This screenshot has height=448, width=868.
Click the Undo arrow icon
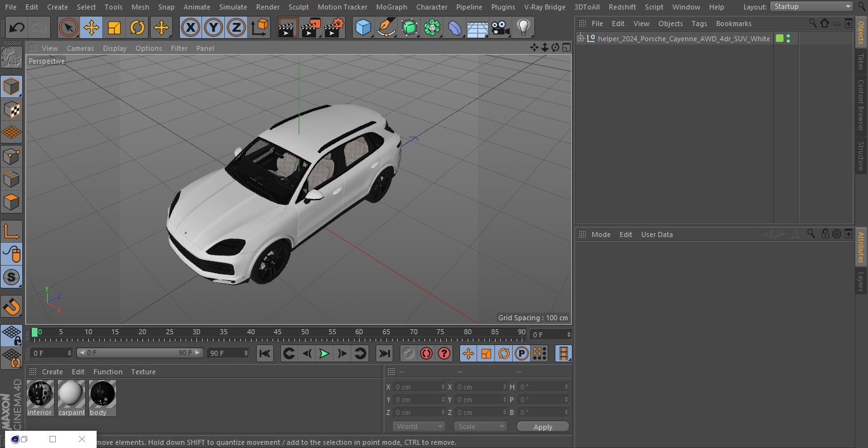point(17,28)
